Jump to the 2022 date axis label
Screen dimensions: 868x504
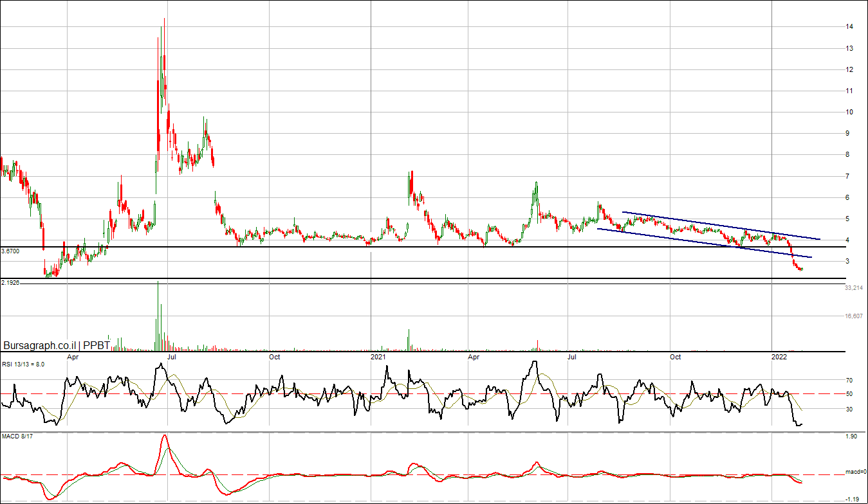(779, 356)
